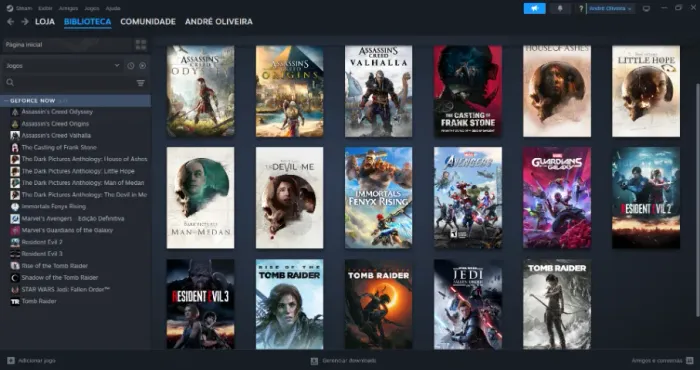Click Página inicial button
Image resolution: width=700 pixels, height=370 pixels.
68,45
